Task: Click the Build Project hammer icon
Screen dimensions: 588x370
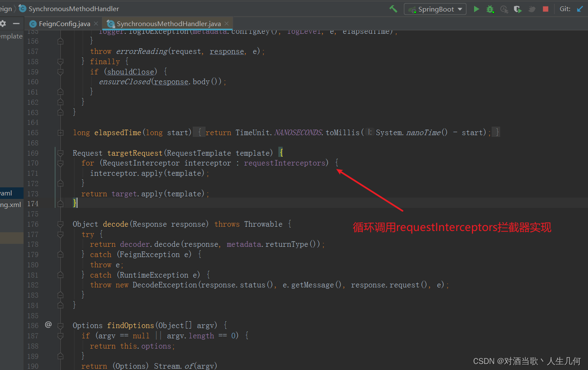Action: [x=393, y=9]
